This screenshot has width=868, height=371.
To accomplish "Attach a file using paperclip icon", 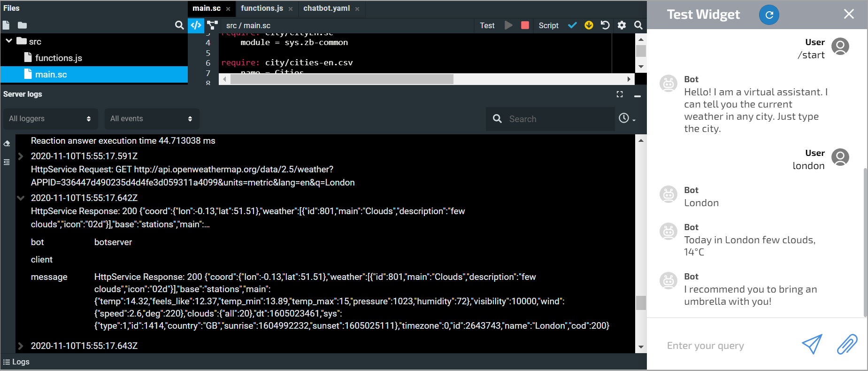I will 847,345.
